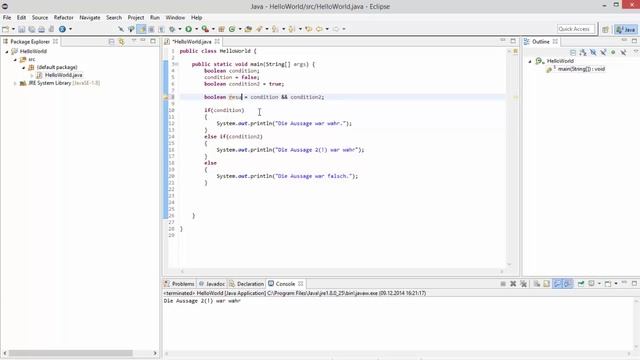Minimize the Package Explorer view
640x360 pixels.
click(143, 41)
